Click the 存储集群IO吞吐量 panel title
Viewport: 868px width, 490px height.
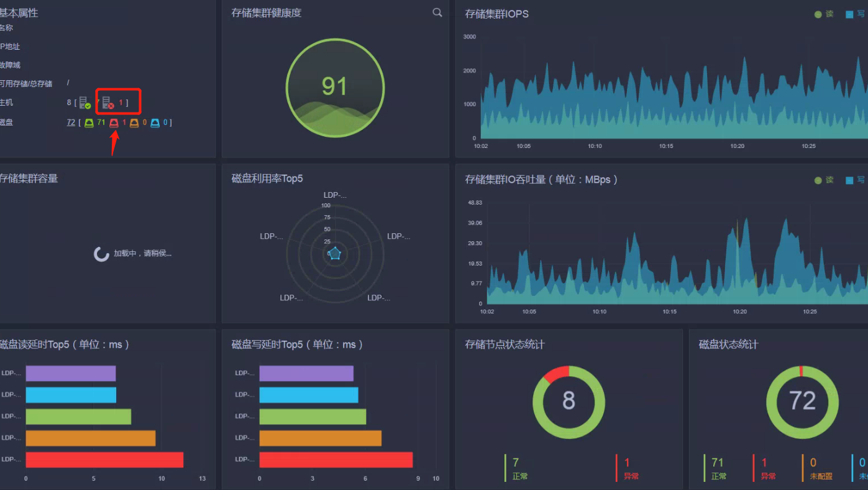[x=542, y=180]
